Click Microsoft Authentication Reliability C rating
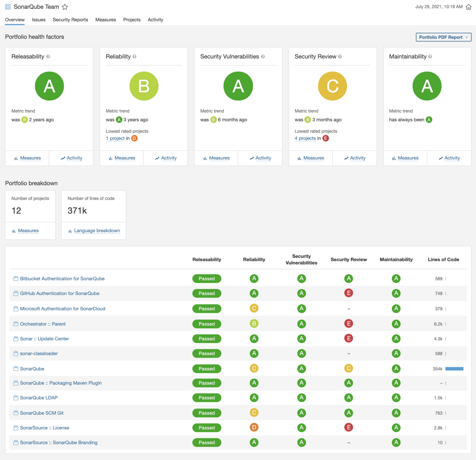The image size is (476, 460). click(254, 308)
